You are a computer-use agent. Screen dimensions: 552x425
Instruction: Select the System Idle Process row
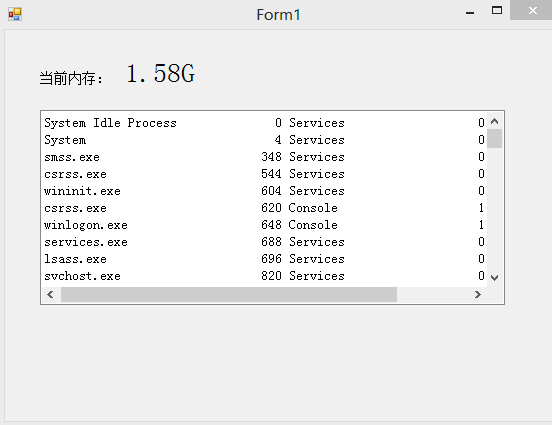tap(264, 123)
